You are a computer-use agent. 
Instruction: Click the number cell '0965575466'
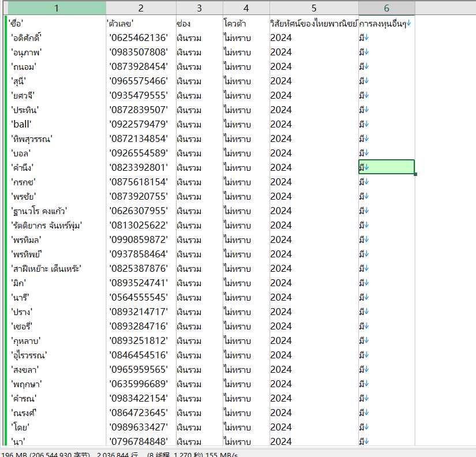pos(141,81)
